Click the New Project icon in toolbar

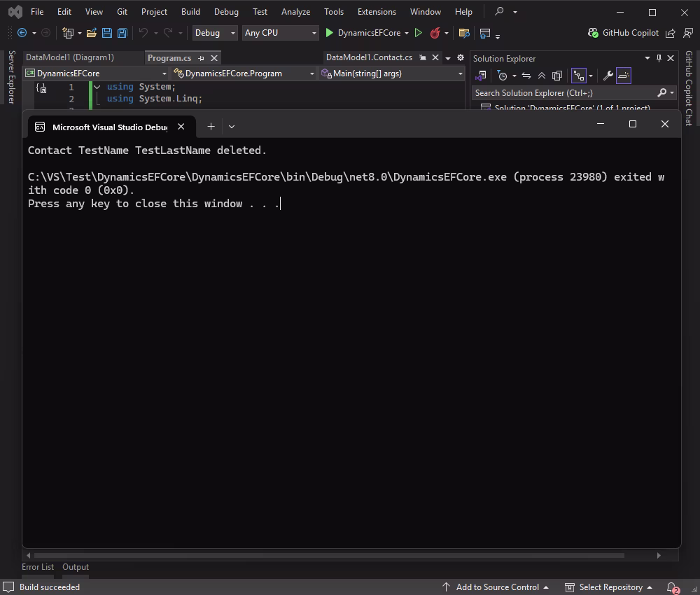(68, 33)
